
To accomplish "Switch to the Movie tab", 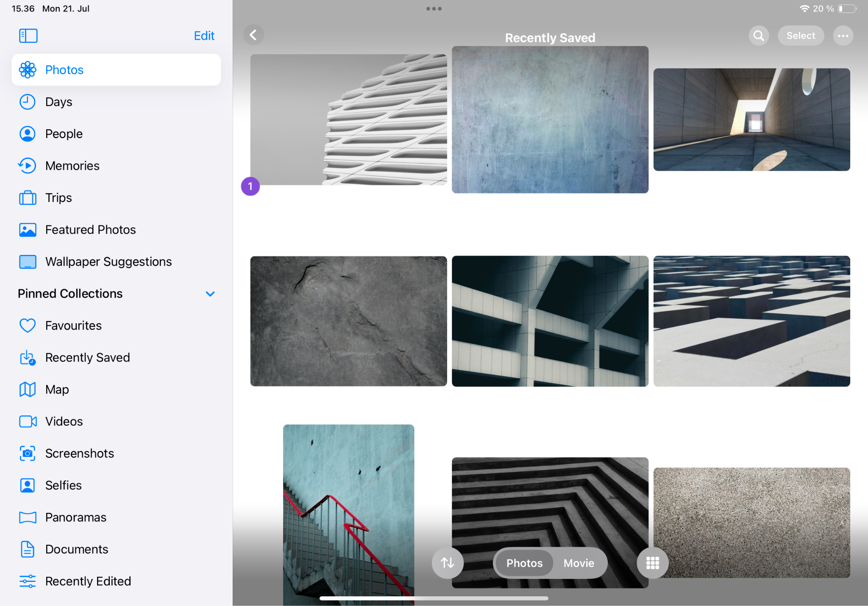I will (x=579, y=563).
